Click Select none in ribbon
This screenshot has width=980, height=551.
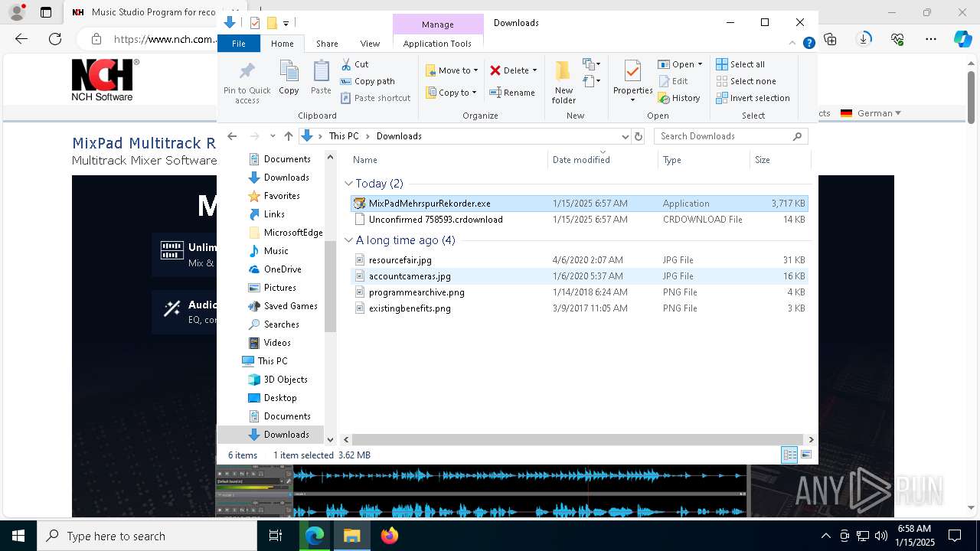(746, 81)
